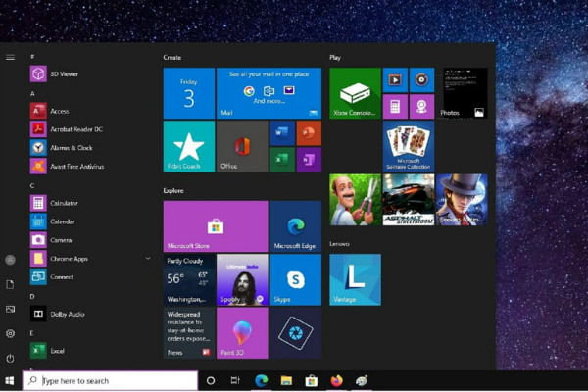
Task: Open the Fitbit Coach tile
Action: pos(189,146)
